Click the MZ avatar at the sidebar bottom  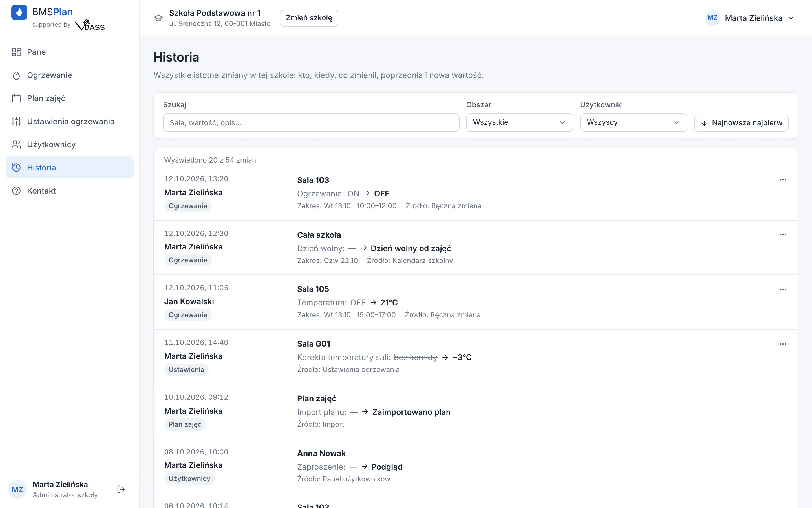[17, 490]
